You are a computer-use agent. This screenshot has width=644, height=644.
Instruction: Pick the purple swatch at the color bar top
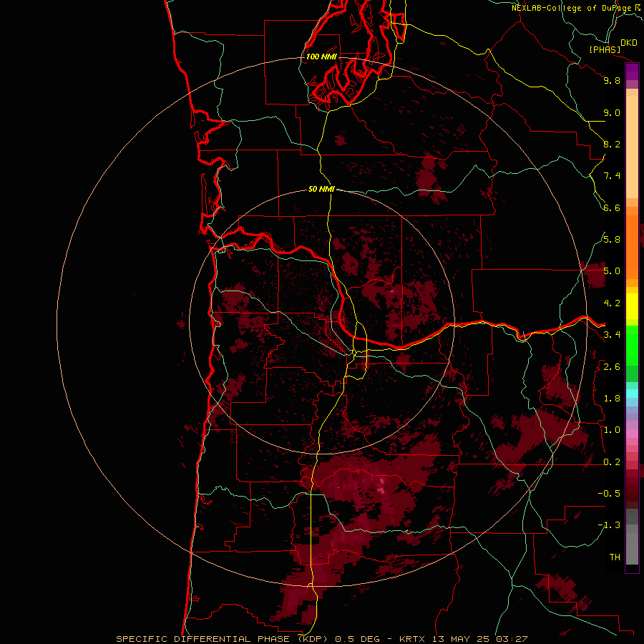[632, 72]
